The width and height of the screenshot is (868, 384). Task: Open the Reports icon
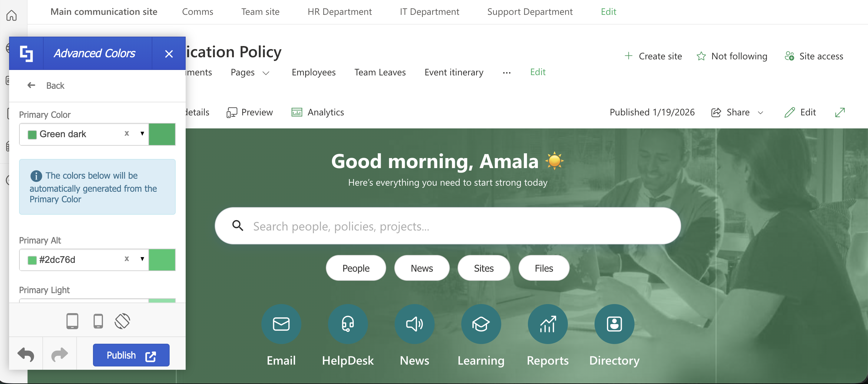[x=547, y=324]
